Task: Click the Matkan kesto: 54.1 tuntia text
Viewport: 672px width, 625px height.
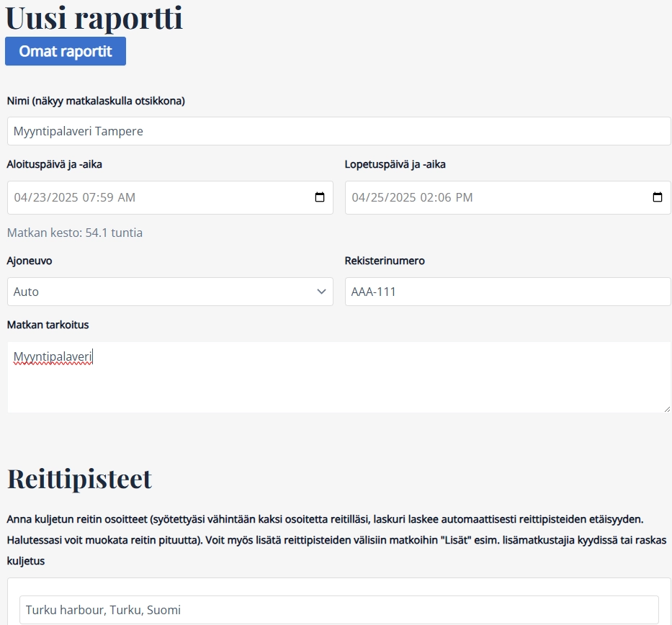Action: (75, 233)
